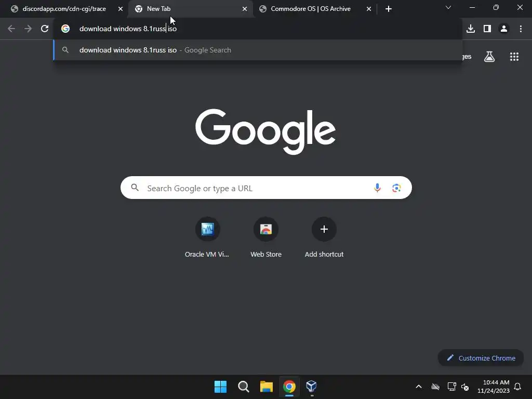Click the Google site icon in address bar

tap(65, 29)
